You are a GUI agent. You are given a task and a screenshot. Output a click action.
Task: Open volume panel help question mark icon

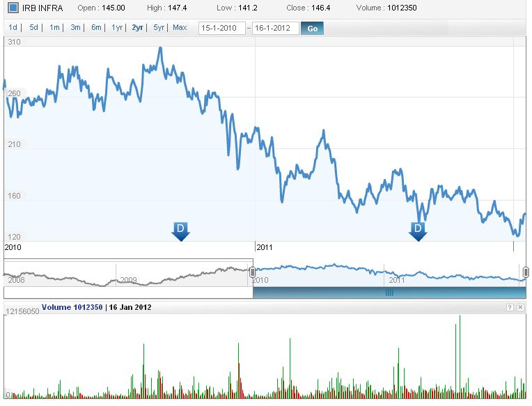click(510, 307)
